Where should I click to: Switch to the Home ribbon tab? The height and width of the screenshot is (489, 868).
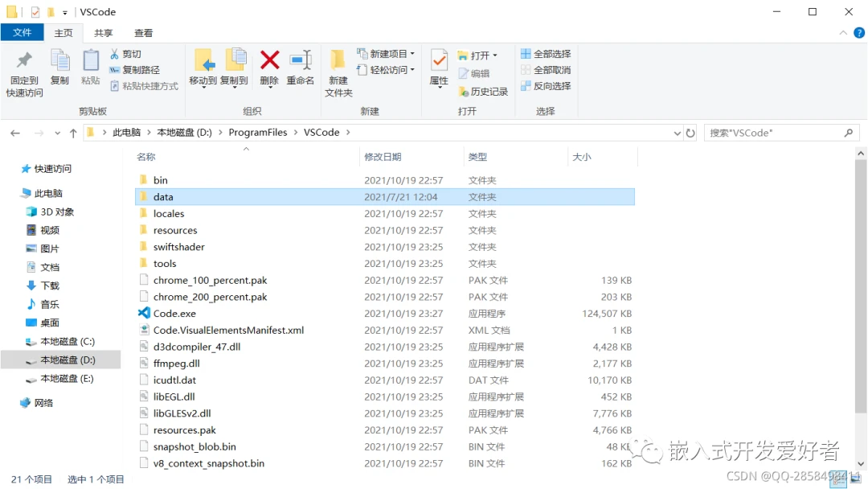point(63,33)
